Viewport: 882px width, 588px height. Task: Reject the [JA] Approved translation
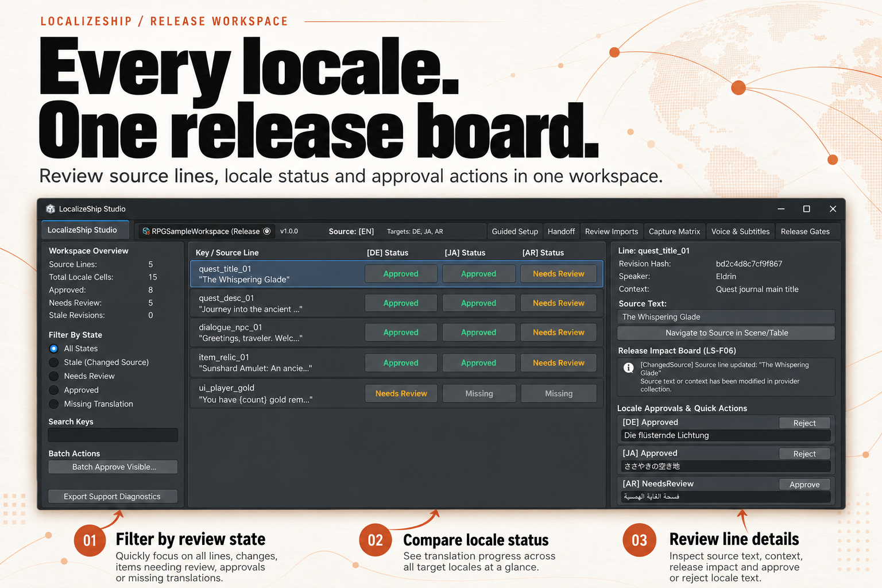coord(804,454)
